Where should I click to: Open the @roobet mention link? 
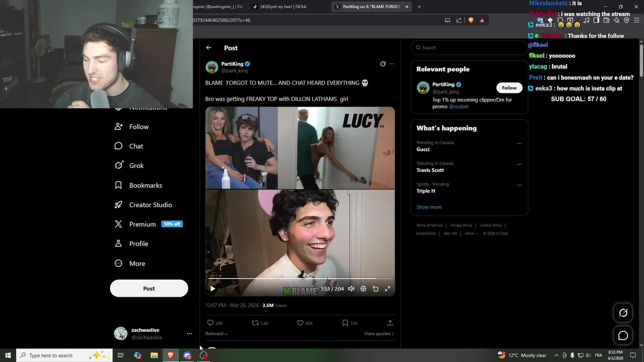458,107
